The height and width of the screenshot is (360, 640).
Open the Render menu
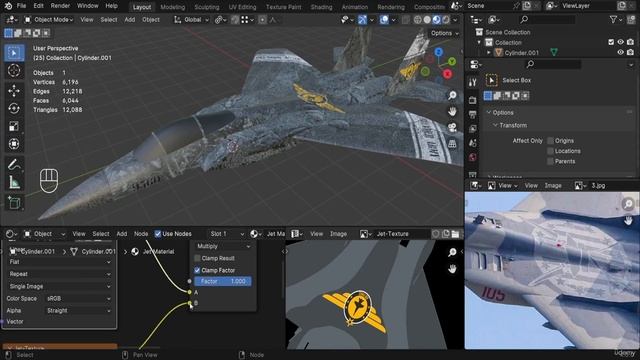60,6
